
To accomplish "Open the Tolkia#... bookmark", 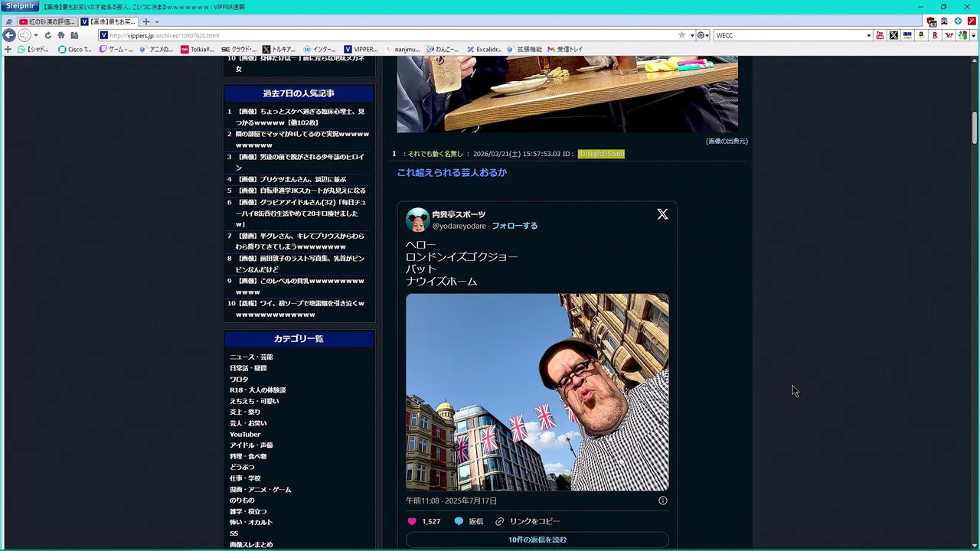I will coord(198,49).
